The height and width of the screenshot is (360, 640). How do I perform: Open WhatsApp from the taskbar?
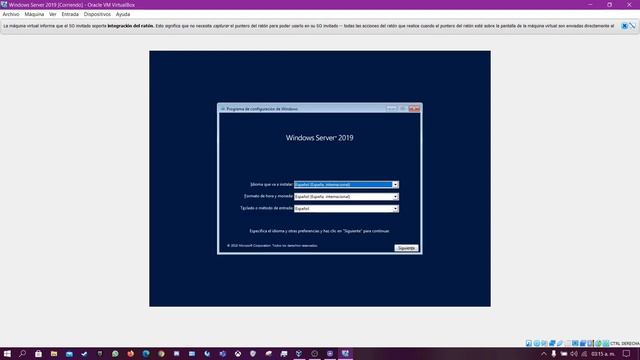115,353
